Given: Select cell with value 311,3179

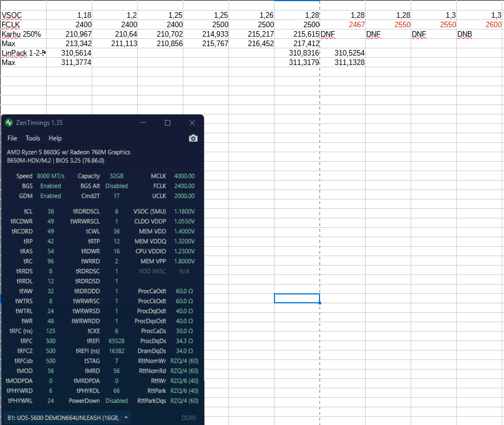Looking at the screenshot, I should point(297,62).
